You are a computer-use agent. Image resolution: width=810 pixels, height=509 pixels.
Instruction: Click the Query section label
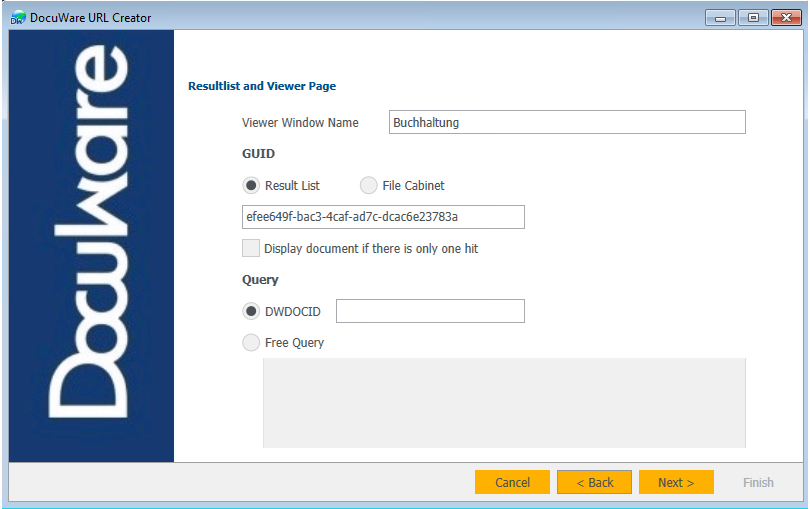coord(260,280)
